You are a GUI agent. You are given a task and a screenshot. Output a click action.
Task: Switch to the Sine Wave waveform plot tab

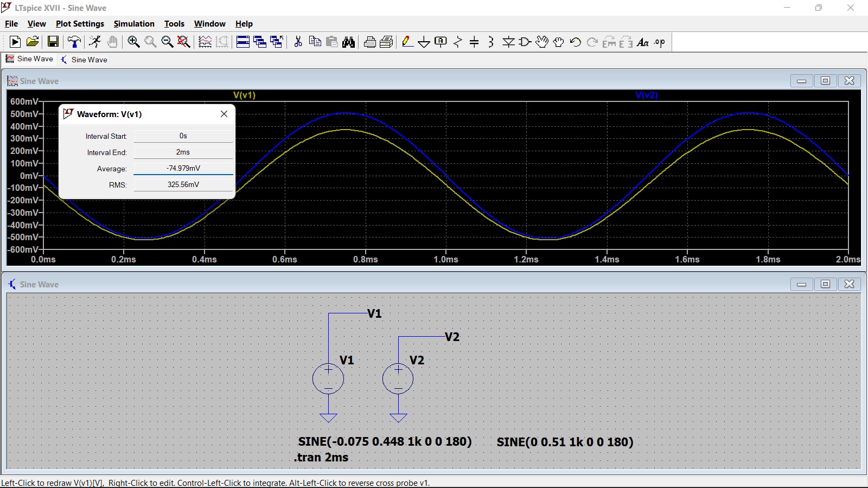(x=29, y=59)
